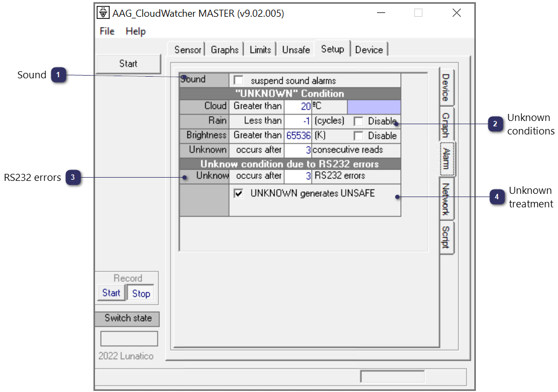The height and width of the screenshot is (392, 558).
Task: Minimize the AAG CloudWatcher window
Action: point(381,13)
